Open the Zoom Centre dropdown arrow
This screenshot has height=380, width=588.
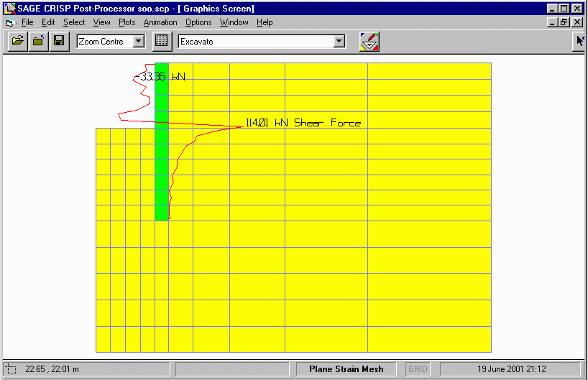(139, 41)
